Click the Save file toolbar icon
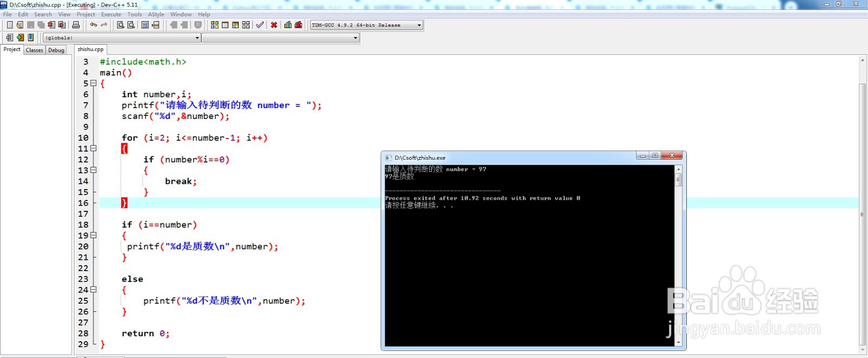This screenshot has height=358, width=868. coord(30,25)
